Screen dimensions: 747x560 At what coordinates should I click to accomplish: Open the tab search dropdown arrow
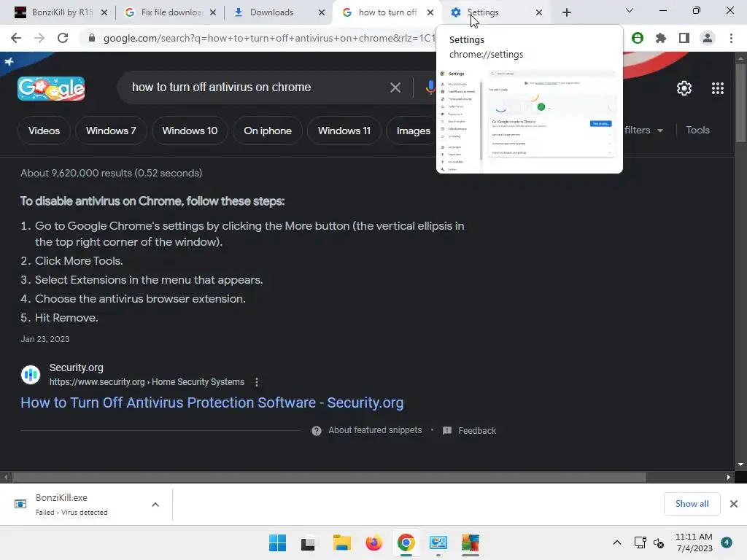click(x=630, y=10)
